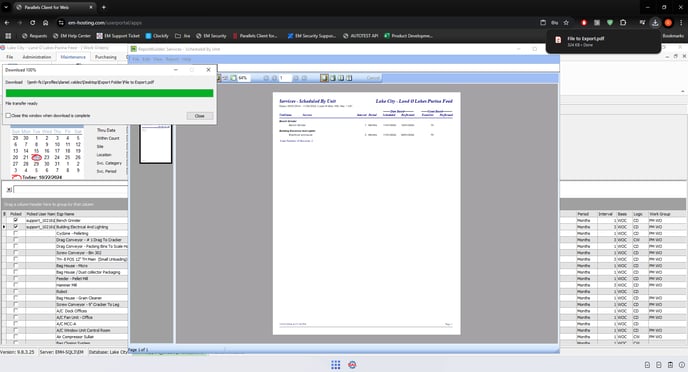Go to last page in report preview
The width and height of the screenshot is (688, 372).
(304, 78)
